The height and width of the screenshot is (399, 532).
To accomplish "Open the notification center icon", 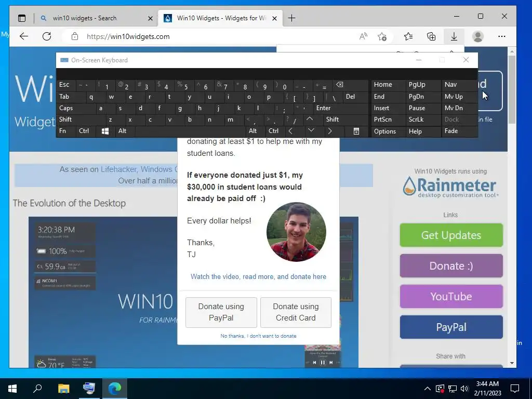I will 515,389.
